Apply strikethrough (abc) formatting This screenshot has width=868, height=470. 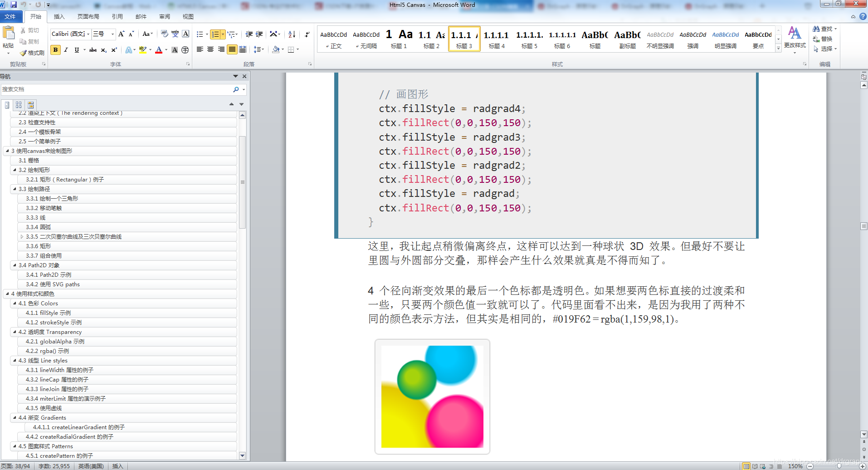point(93,50)
